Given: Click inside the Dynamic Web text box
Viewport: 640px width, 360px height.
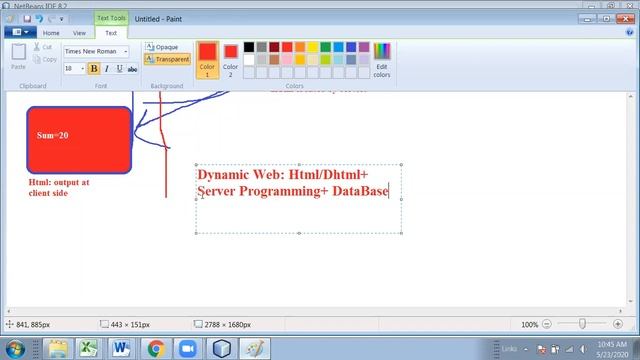Looking at the screenshot, I should [299, 199].
